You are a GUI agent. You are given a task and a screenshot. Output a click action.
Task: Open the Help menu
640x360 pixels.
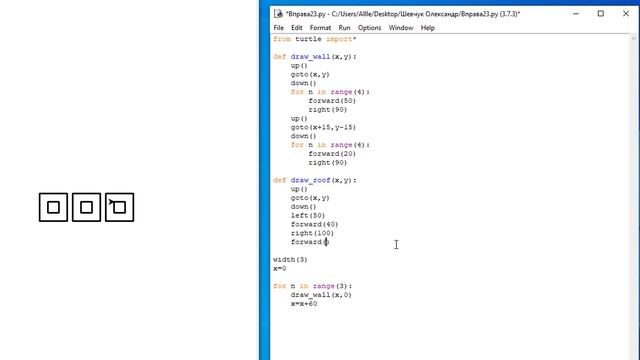click(427, 28)
